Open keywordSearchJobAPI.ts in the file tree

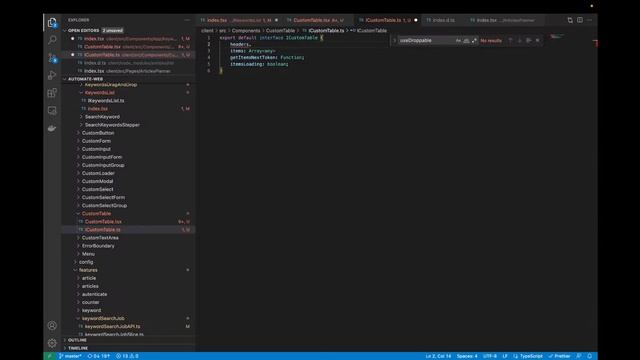(112, 327)
